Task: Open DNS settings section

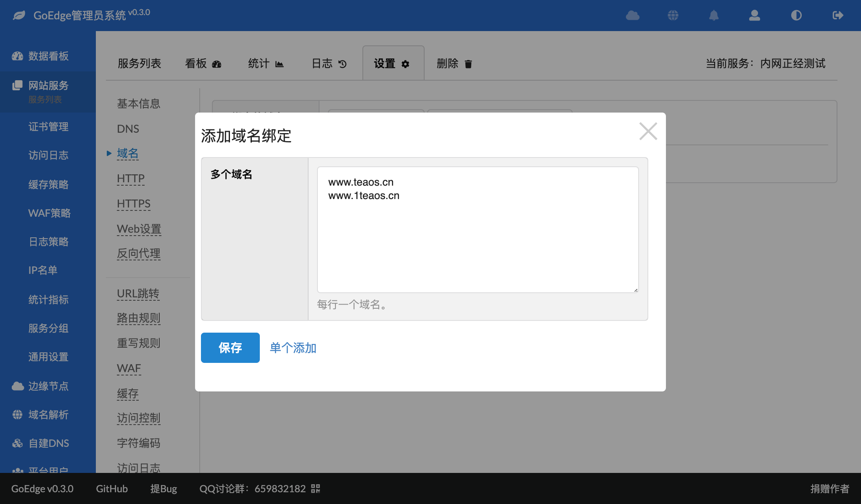Action: [128, 129]
